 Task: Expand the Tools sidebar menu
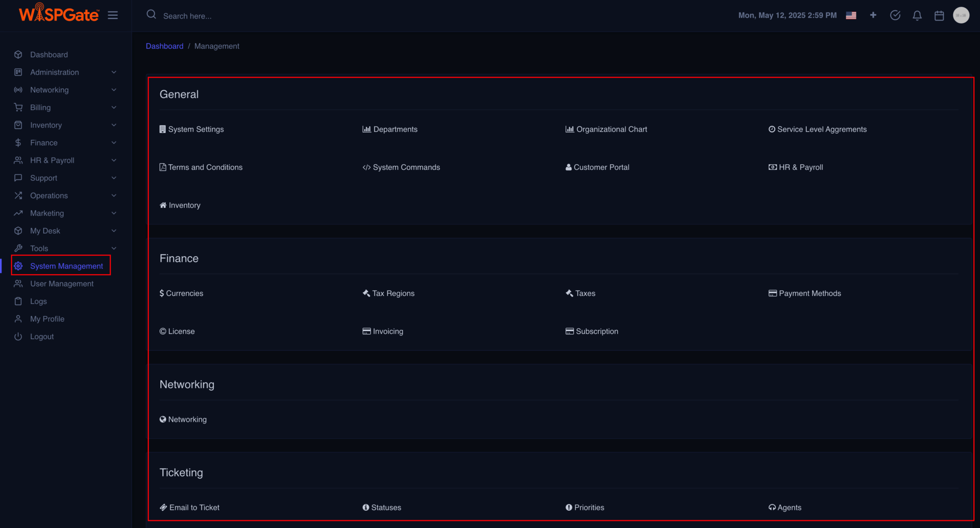(39, 248)
